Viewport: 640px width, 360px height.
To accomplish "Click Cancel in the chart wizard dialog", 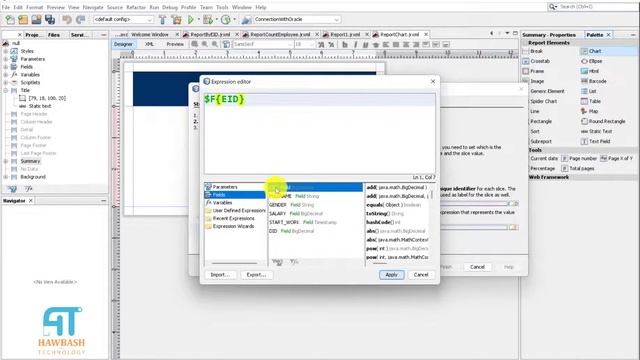I will (x=477, y=267).
